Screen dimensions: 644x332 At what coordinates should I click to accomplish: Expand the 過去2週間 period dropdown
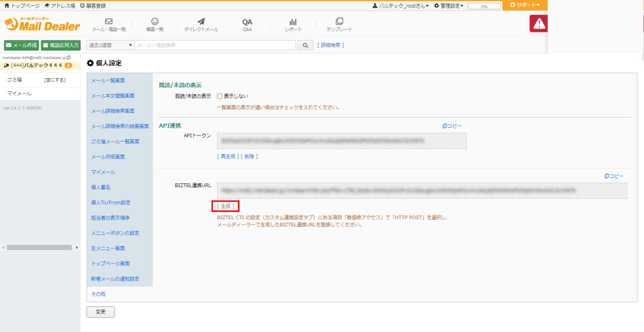(110, 45)
